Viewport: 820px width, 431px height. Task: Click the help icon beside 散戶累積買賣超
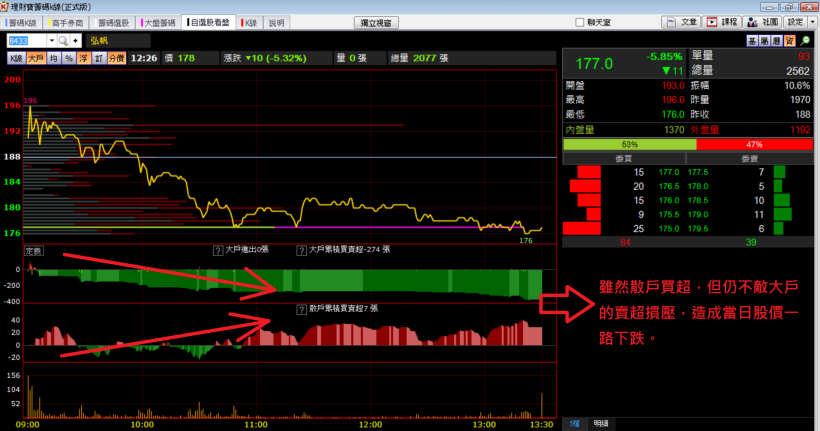301,310
